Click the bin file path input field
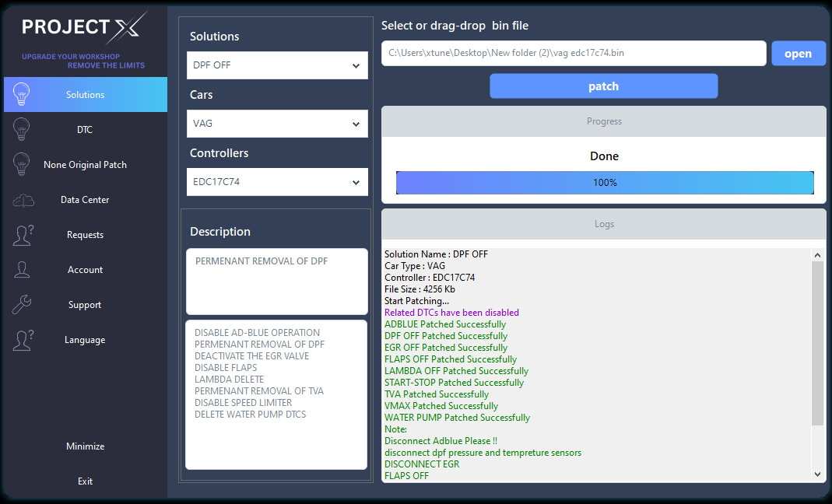The height and width of the screenshot is (504, 832). pyautogui.click(x=574, y=53)
